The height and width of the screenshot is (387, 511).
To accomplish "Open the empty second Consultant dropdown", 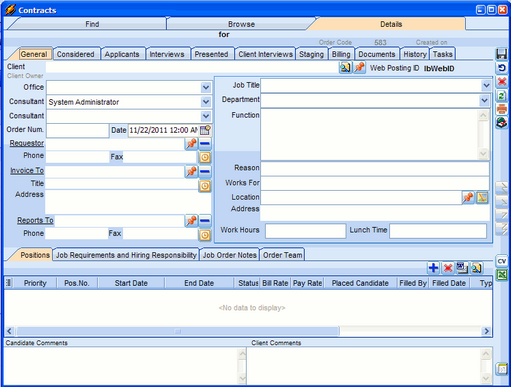I will point(206,116).
